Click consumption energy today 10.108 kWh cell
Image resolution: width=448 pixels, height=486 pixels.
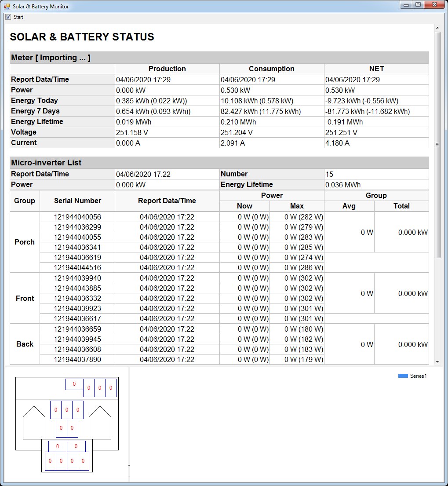pyautogui.click(x=272, y=101)
